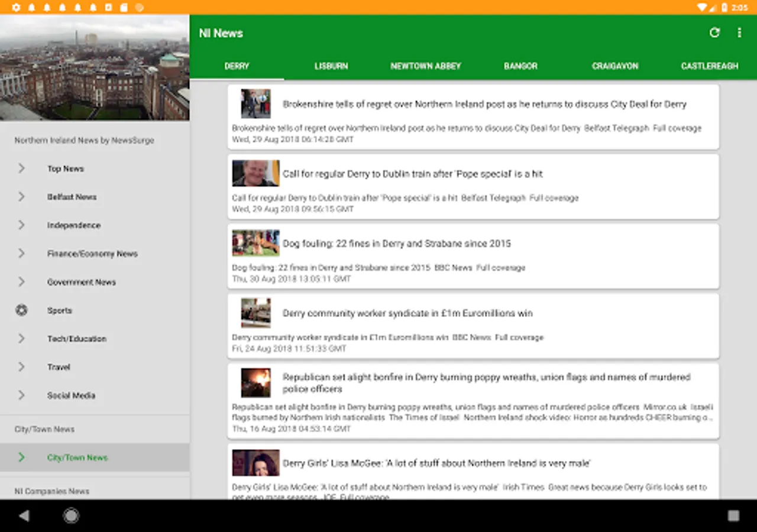Screen dimensions: 757x532
Task: Expand the Top News chevron
Action: (x=21, y=168)
